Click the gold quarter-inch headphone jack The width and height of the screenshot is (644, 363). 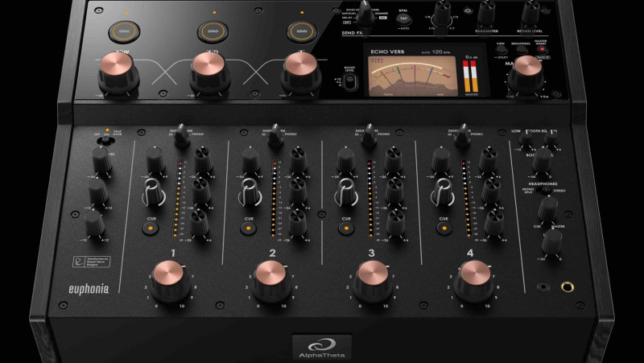click(x=568, y=287)
